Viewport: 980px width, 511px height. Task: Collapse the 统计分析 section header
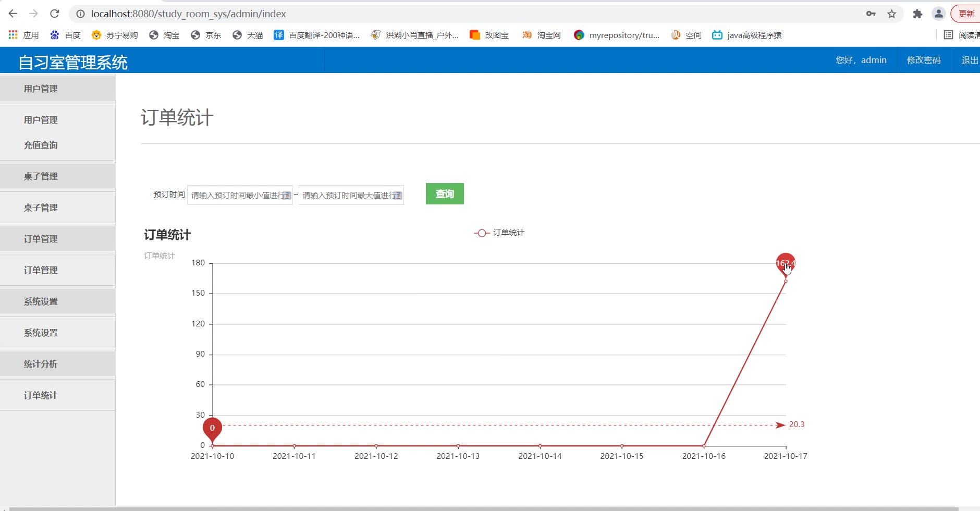pyautogui.click(x=57, y=364)
